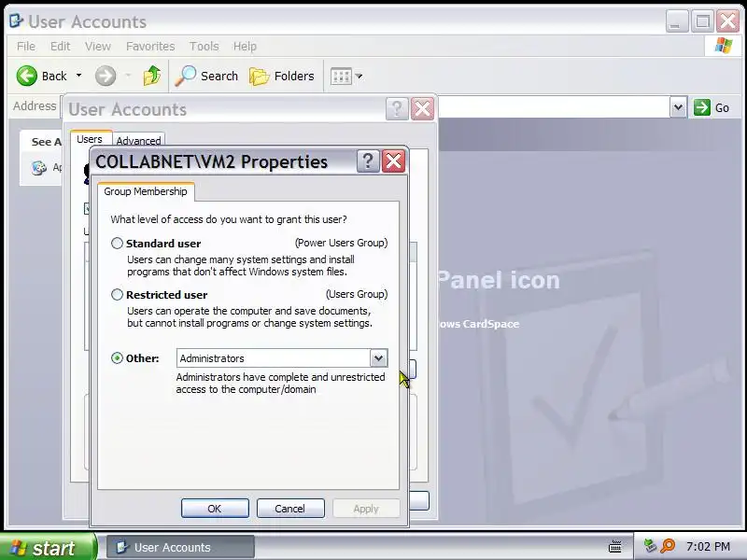Close the VM2 Properties dialog

[x=393, y=161]
